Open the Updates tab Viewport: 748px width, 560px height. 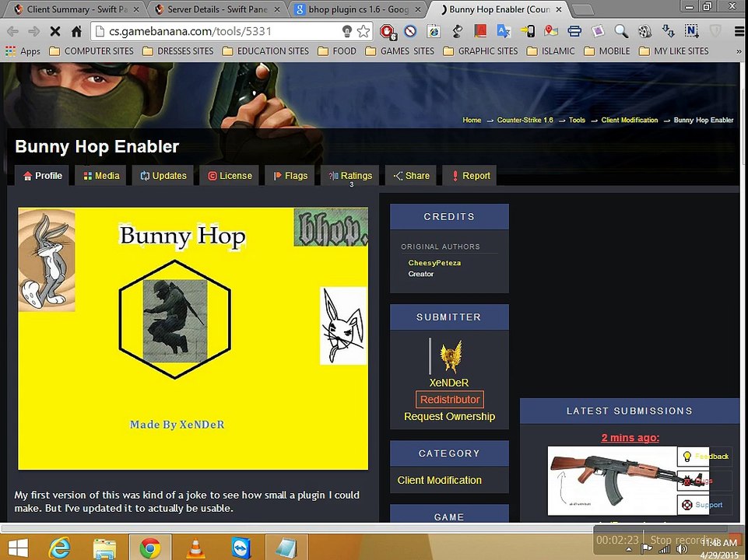click(163, 175)
